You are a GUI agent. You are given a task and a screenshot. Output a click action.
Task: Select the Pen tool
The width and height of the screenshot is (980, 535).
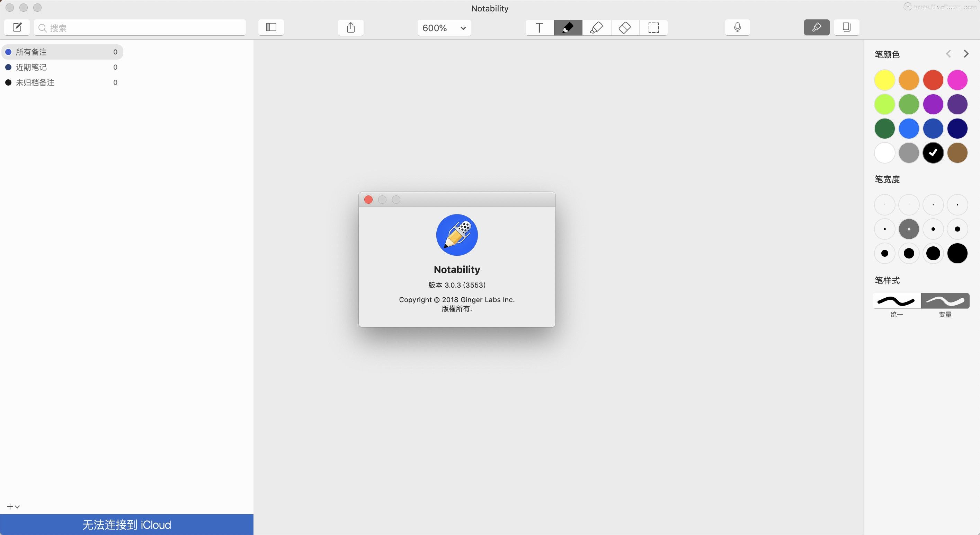(568, 27)
